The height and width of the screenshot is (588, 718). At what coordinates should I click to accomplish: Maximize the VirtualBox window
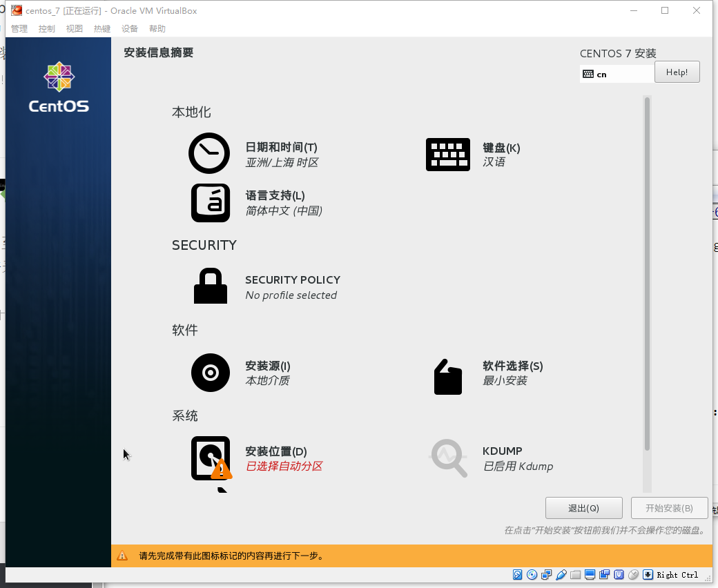pos(665,10)
